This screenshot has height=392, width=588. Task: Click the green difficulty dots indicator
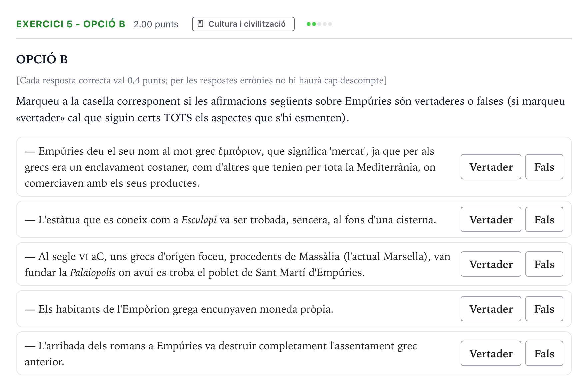point(319,24)
